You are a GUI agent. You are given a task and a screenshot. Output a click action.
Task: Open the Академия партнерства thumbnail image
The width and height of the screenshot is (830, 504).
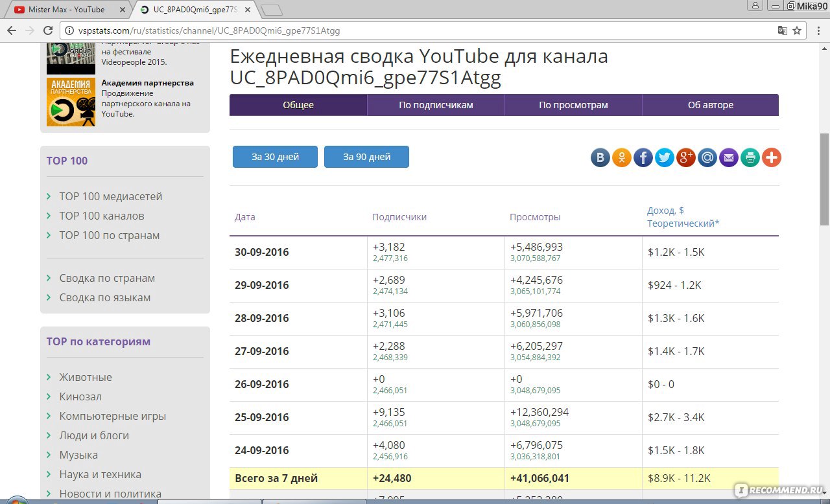71,102
